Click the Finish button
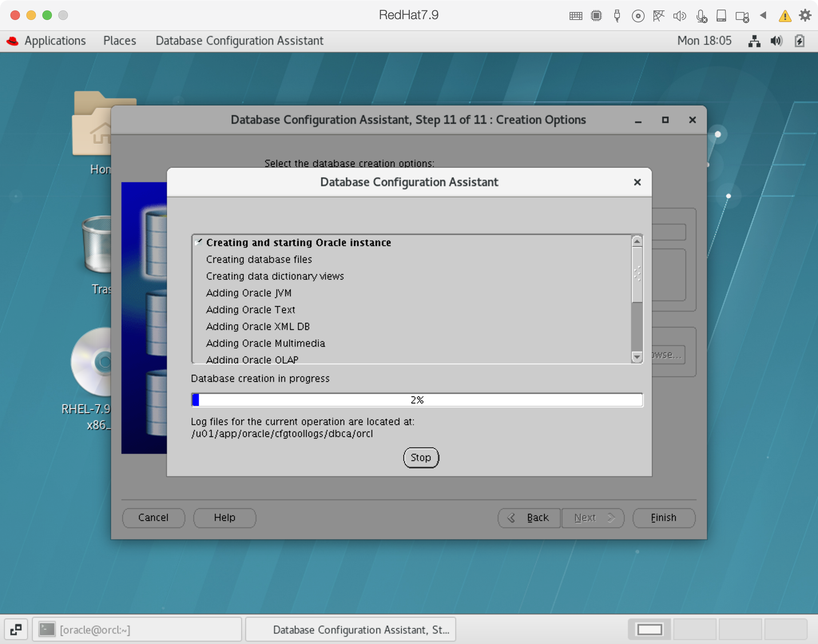Image resolution: width=818 pixels, height=644 pixels. [x=663, y=518]
